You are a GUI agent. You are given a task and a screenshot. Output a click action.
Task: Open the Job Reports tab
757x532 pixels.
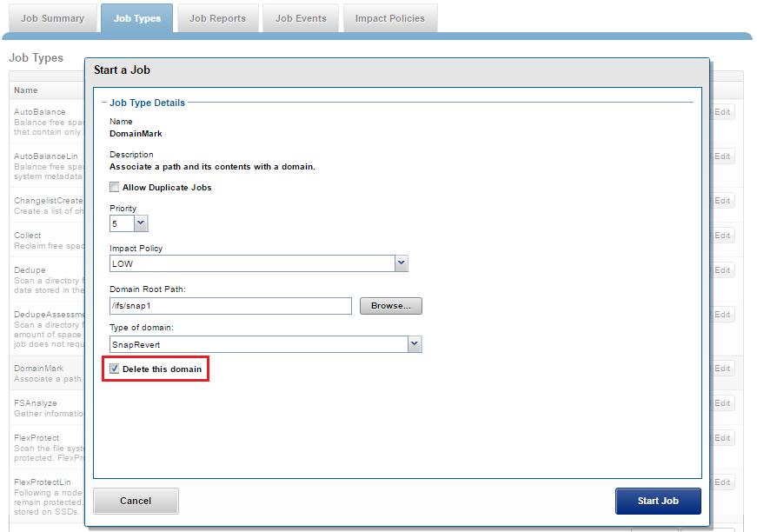pyautogui.click(x=217, y=18)
